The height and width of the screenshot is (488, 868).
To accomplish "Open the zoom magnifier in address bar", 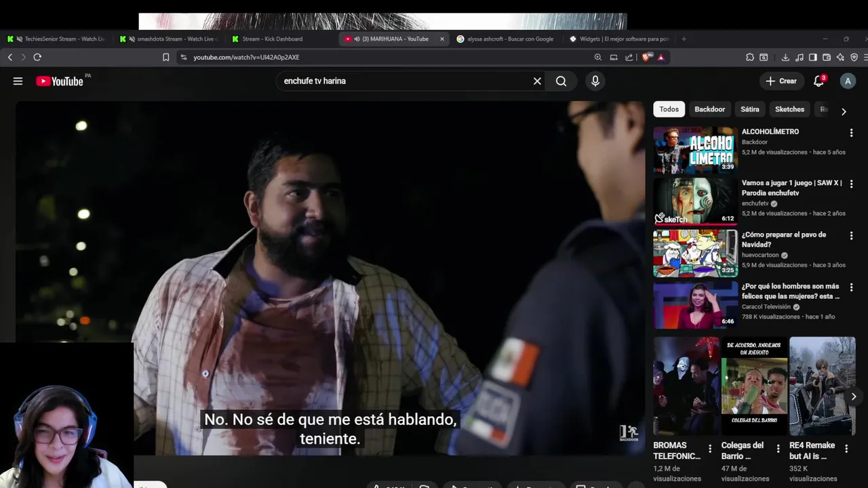I will pyautogui.click(x=597, y=58).
